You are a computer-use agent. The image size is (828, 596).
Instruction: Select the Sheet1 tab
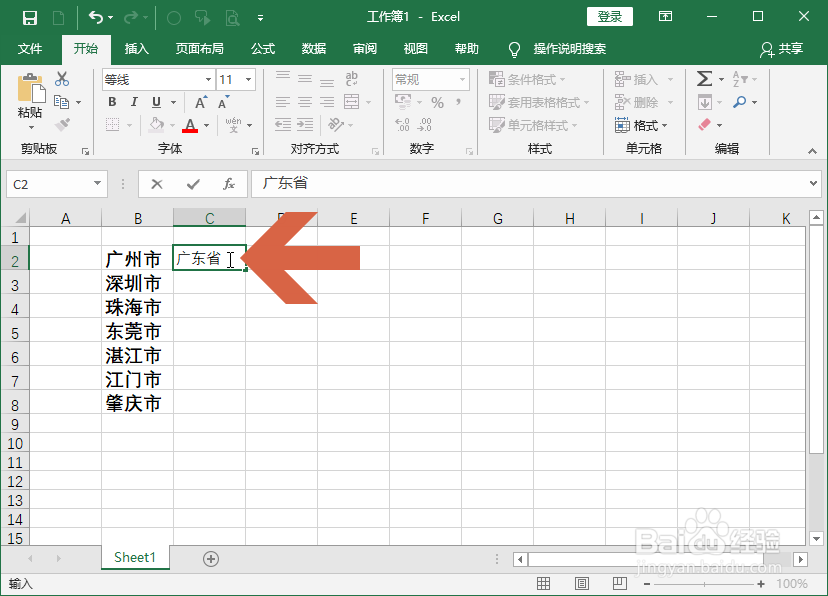[x=135, y=557]
